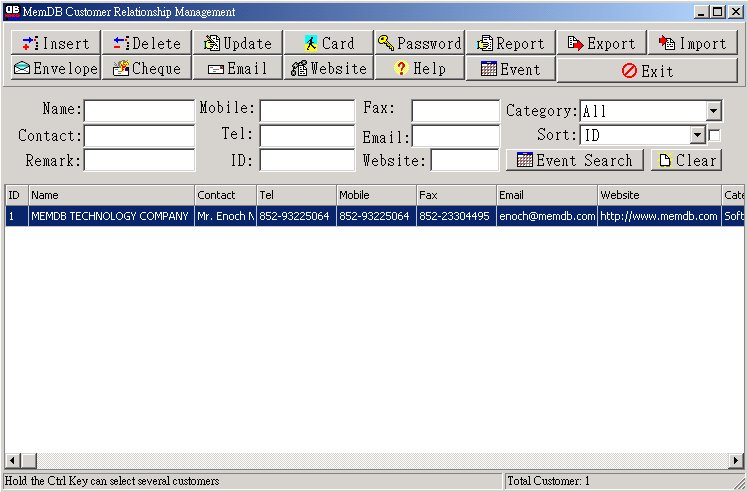The width and height of the screenshot is (748, 492).
Task: Click the ID column header
Action: tap(17, 195)
